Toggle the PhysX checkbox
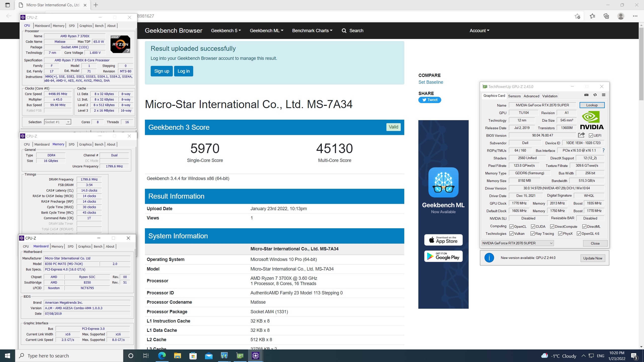 560,234
